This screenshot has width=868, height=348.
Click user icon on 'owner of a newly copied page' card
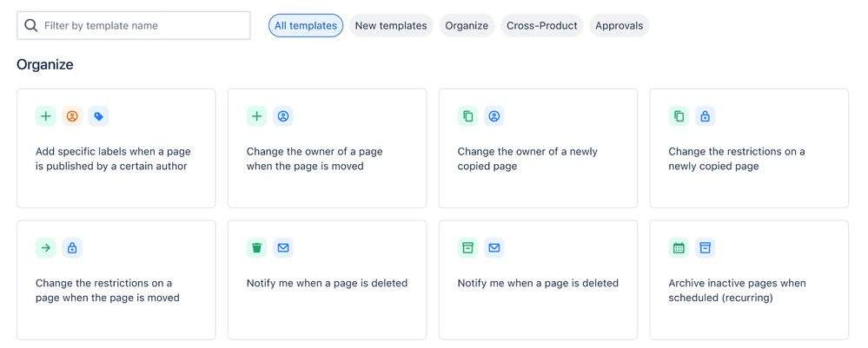pos(494,116)
